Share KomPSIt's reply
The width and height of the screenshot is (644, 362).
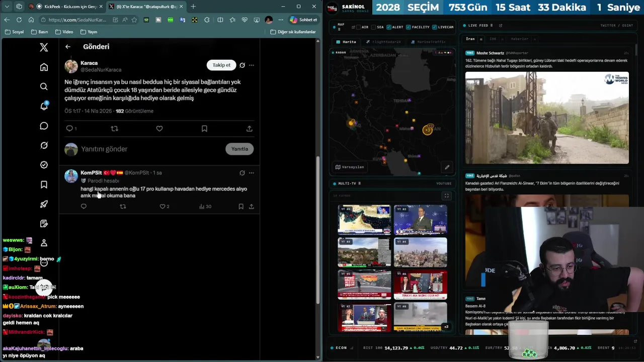click(252, 207)
